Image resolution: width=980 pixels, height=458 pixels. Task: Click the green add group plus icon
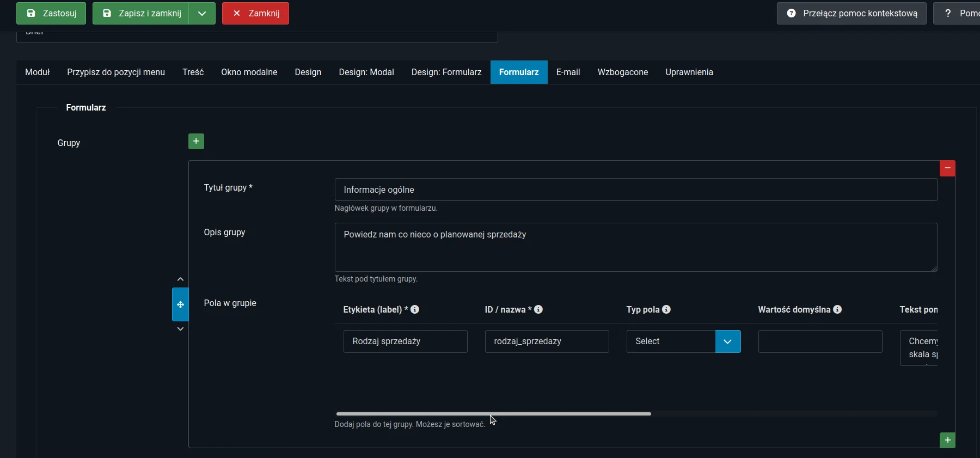(x=196, y=142)
